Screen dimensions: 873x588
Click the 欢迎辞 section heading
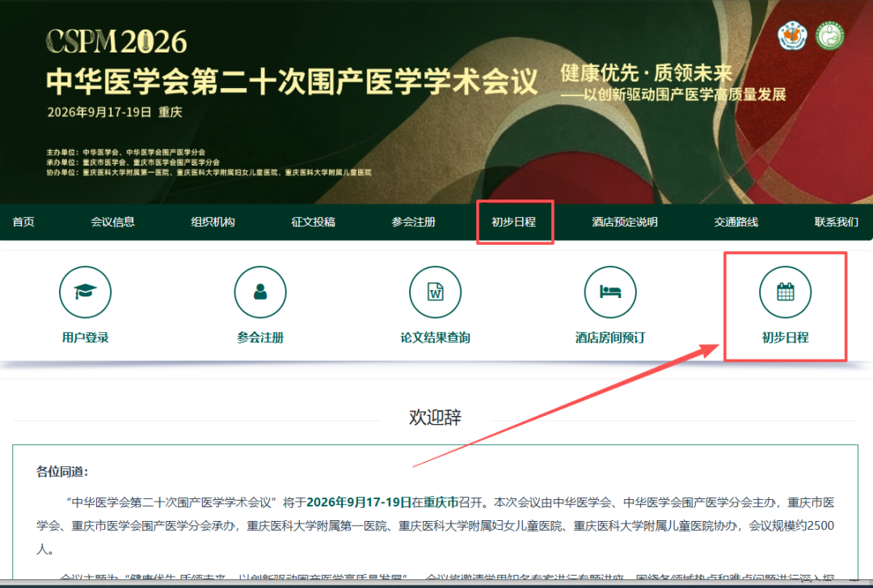tap(435, 418)
